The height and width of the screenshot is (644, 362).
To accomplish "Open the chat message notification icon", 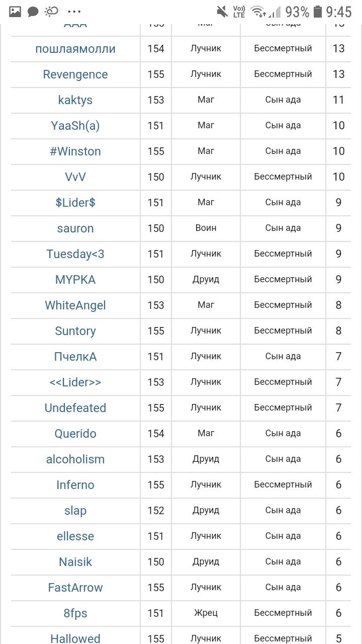I will coord(33,12).
